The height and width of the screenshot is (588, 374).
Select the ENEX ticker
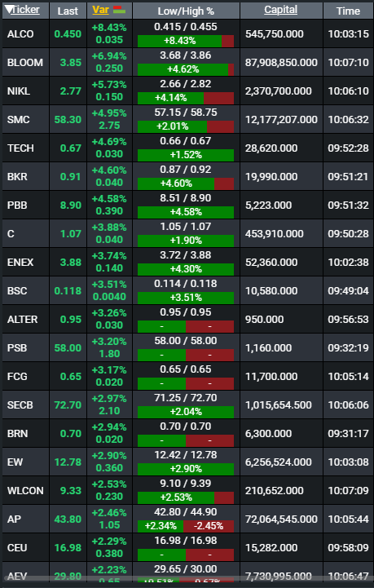[x=20, y=262]
